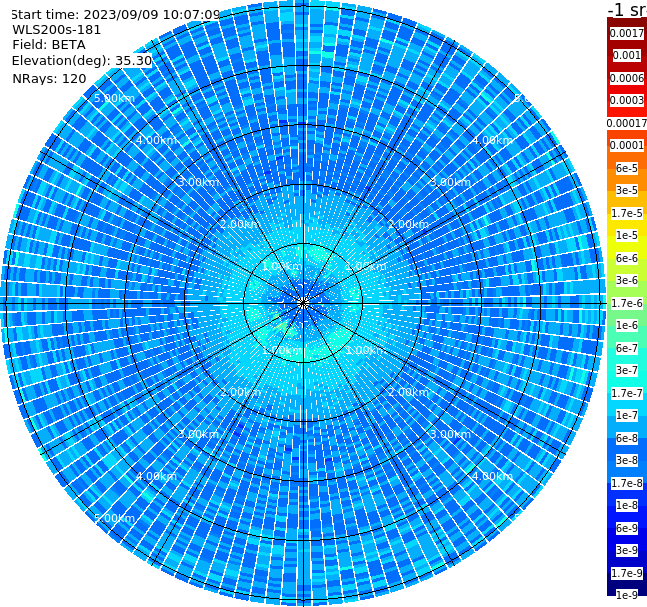Click the Start time 2023/09/09 10:07:09 text
647x607 pixels.
point(115,14)
